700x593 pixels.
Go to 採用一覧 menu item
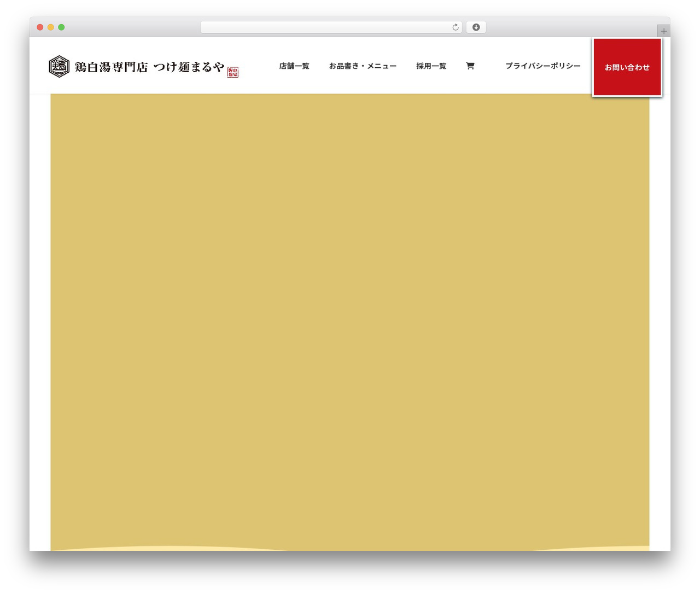tap(431, 66)
